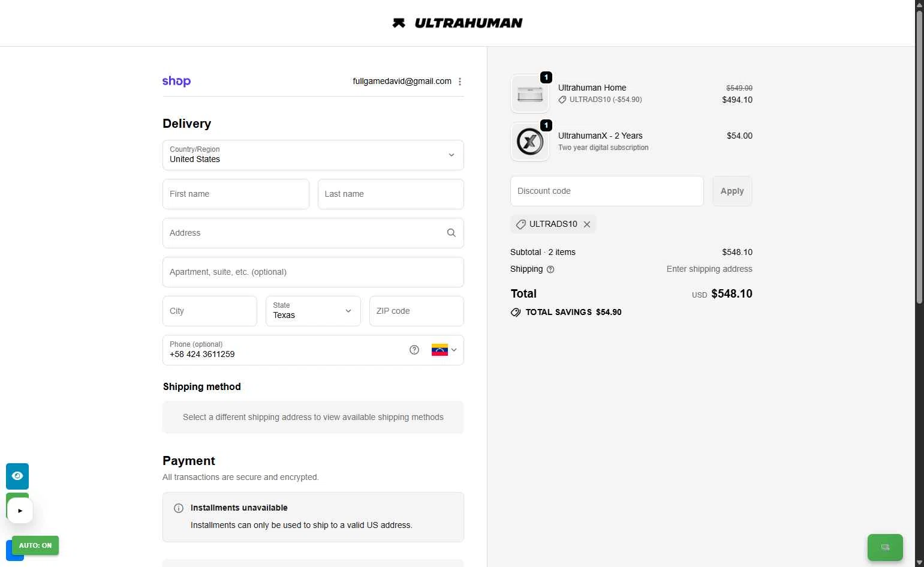Open account options three-dot menu
This screenshot has height=567, width=924.
[x=460, y=82]
